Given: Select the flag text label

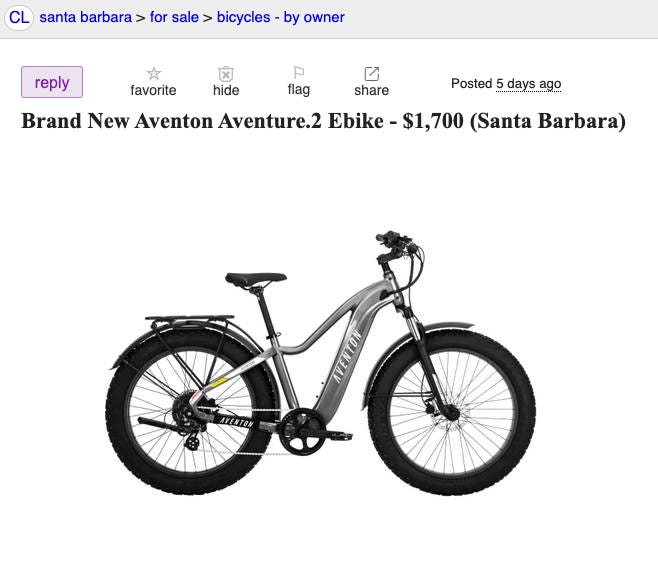Looking at the screenshot, I should pos(299,90).
